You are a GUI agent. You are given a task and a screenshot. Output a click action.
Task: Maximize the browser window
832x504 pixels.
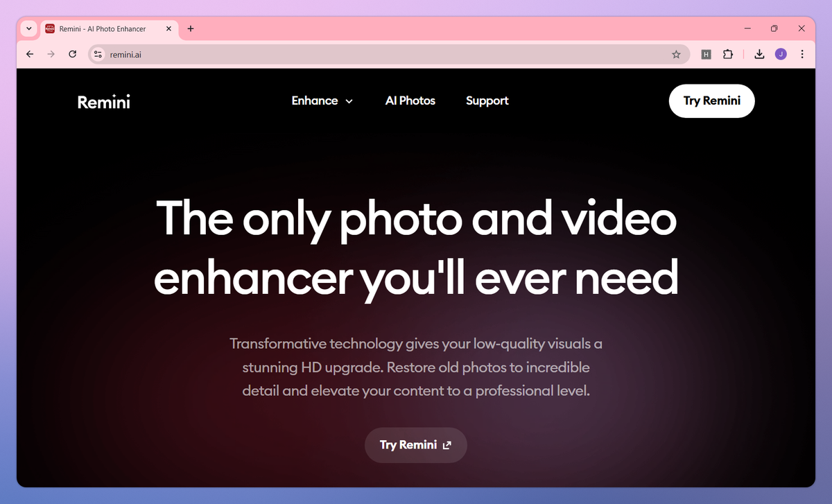point(774,28)
